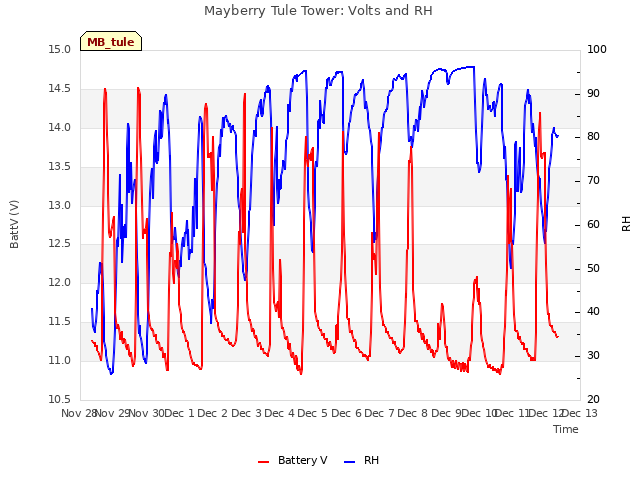This screenshot has height=480, width=640.
Task: Click the 11.0 tick on left axis
Action: (x=59, y=360)
